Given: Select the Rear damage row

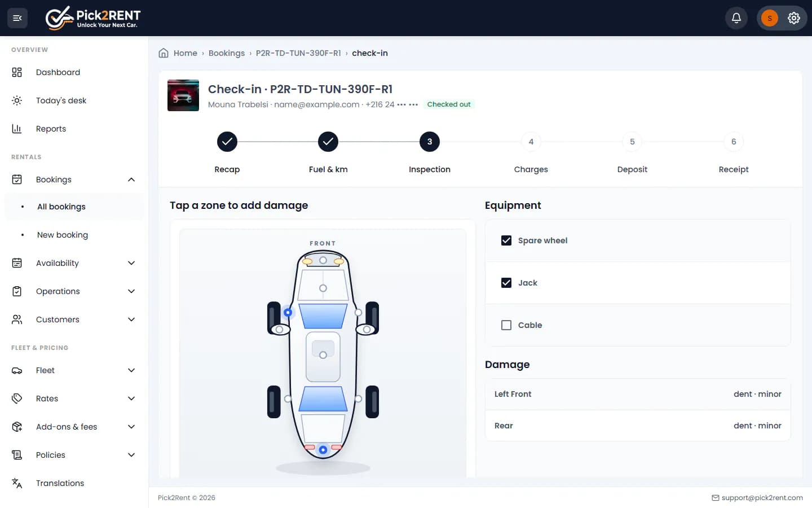Looking at the screenshot, I should point(638,426).
